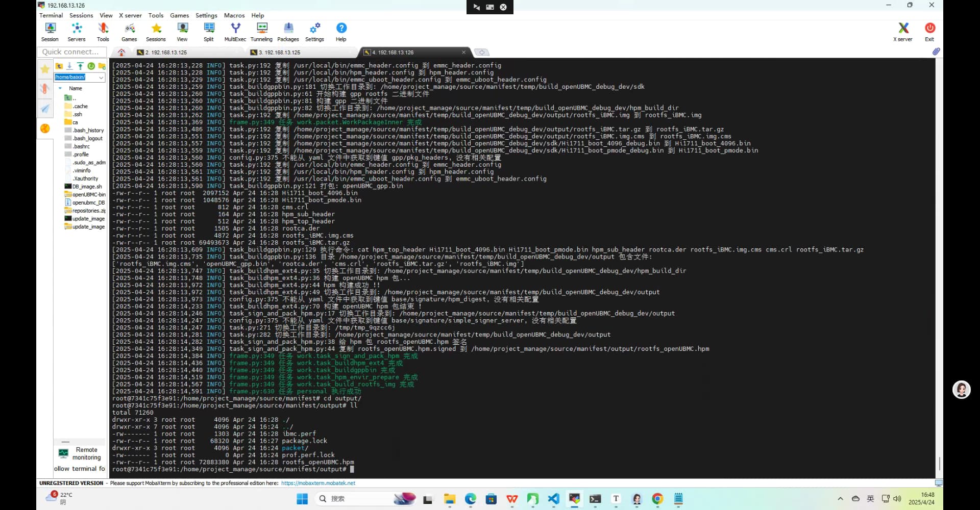The width and height of the screenshot is (980, 510).
Task: Expand the /home/baixin/ path dropdown
Action: pos(101,78)
